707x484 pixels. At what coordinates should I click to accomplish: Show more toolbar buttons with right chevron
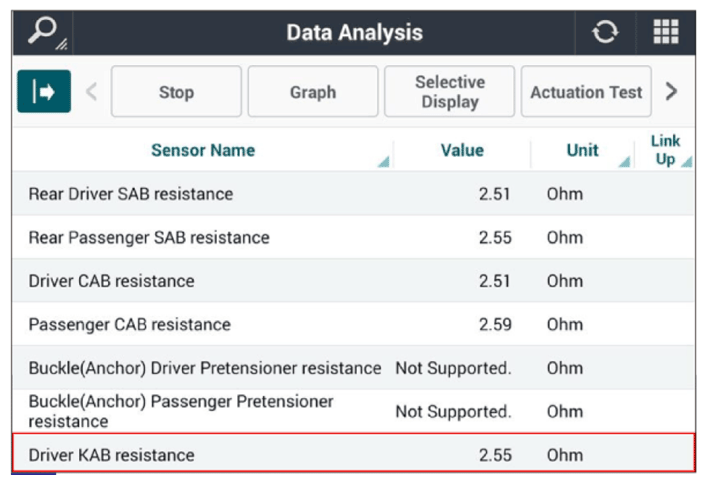[671, 92]
